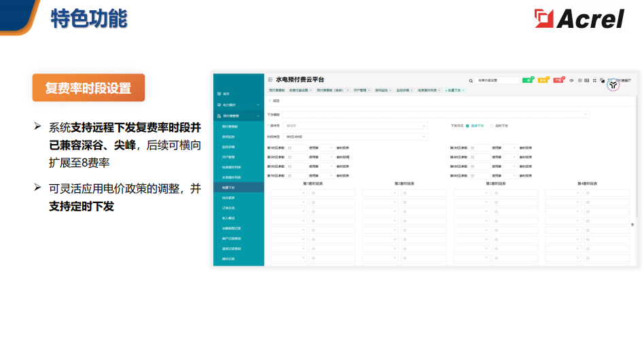Click the header search input field
Image resolution: width=644 pixels, height=358 pixels.
coord(497,80)
